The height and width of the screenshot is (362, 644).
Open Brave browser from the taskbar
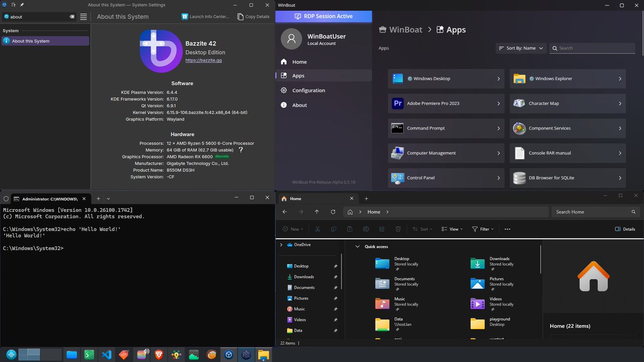coord(159,354)
